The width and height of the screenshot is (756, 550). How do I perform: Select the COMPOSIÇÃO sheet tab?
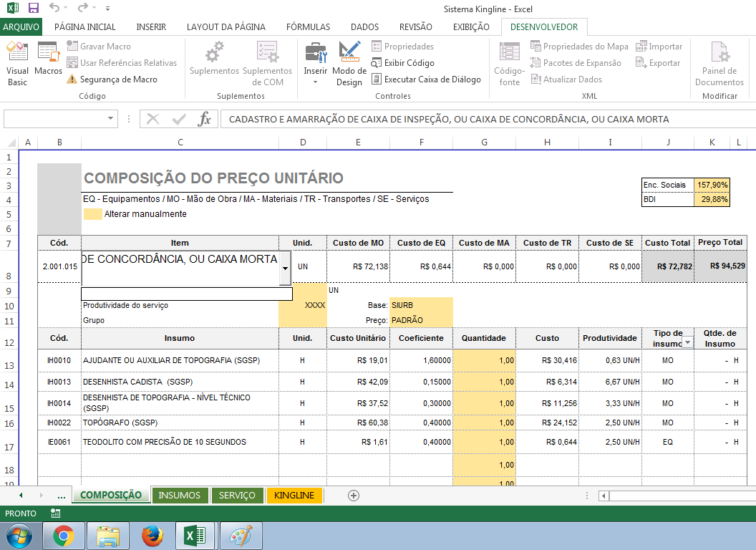(111, 495)
